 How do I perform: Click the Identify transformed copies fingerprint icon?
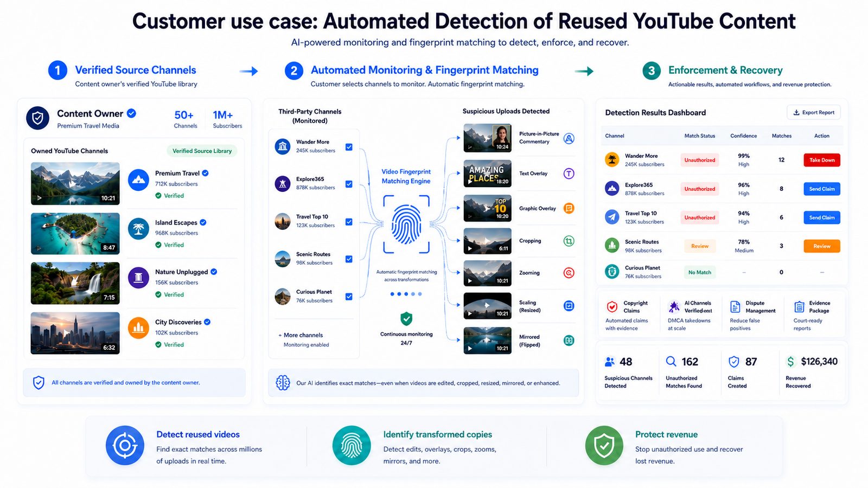(352, 446)
